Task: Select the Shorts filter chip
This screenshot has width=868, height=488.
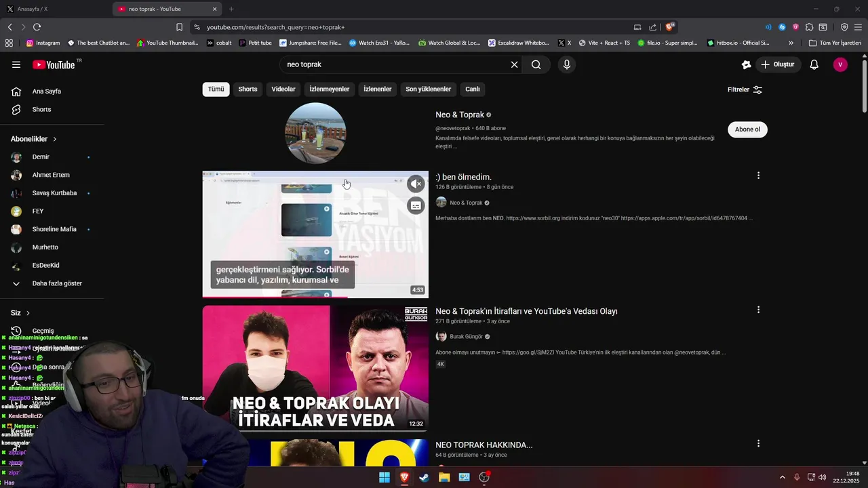Action: click(248, 89)
